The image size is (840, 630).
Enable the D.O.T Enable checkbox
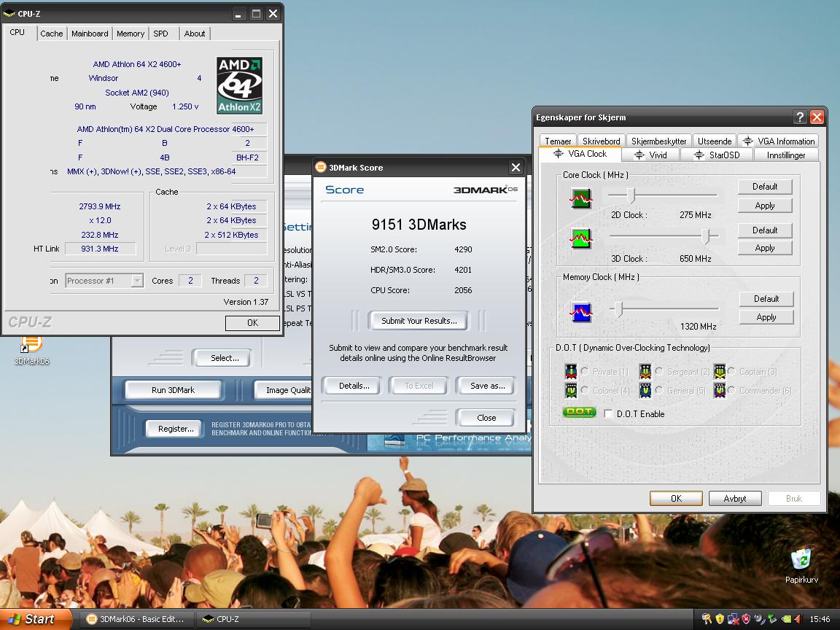[609, 413]
